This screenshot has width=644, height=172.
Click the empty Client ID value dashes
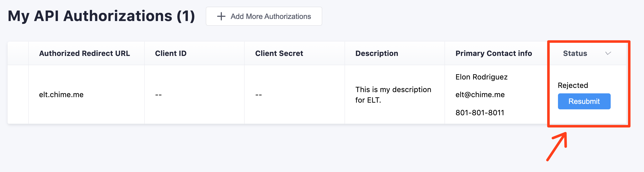click(x=159, y=95)
